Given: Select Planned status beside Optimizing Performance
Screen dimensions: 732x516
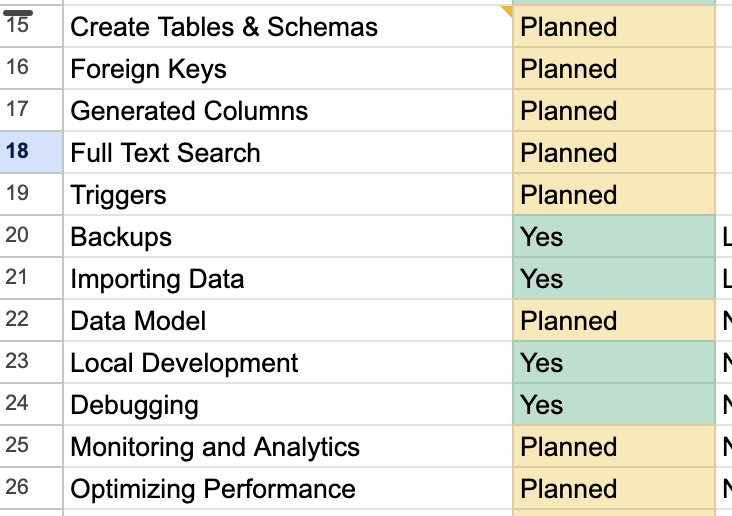Looking at the screenshot, I should click(x=613, y=489).
